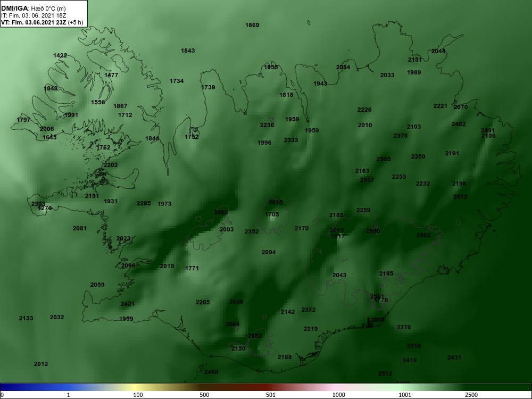Click the map value 1848
The image size is (532, 399).
(x=51, y=88)
